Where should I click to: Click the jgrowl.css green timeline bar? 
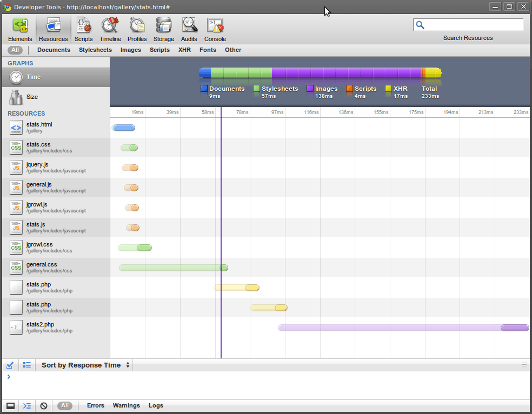pos(135,248)
